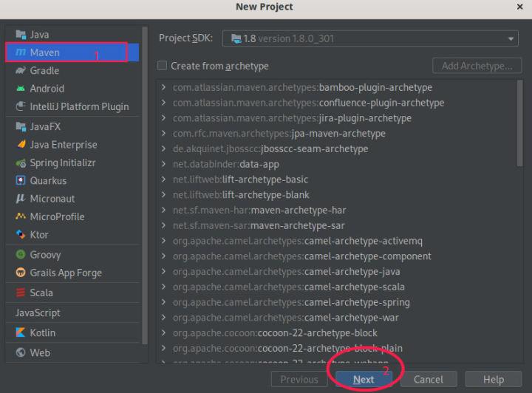Open the Help button
The height and width of the screenshot is (393, 532).
pos(493,380)
